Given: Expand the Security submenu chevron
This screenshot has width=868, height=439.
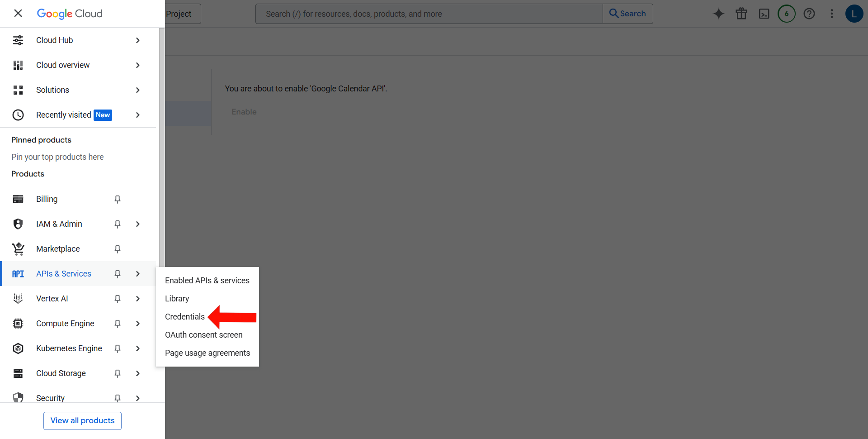Looking at the screenshot, I should [138, 398].
